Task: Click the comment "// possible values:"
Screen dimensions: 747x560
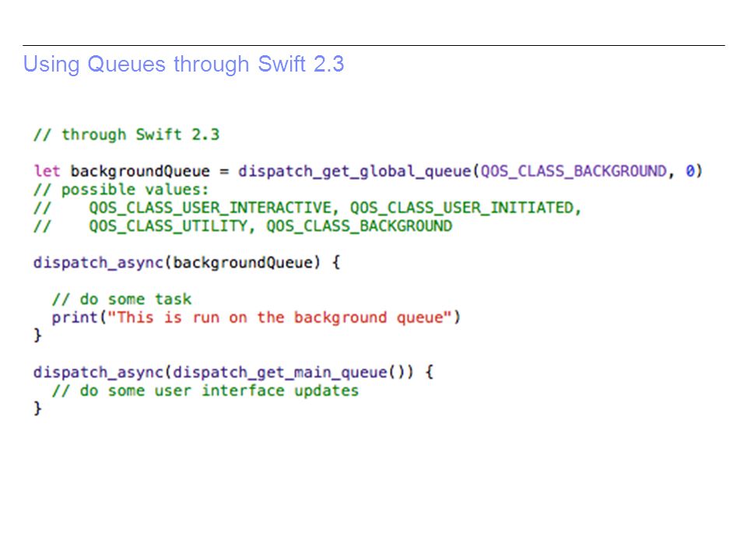Action: [x=121, y=190]
